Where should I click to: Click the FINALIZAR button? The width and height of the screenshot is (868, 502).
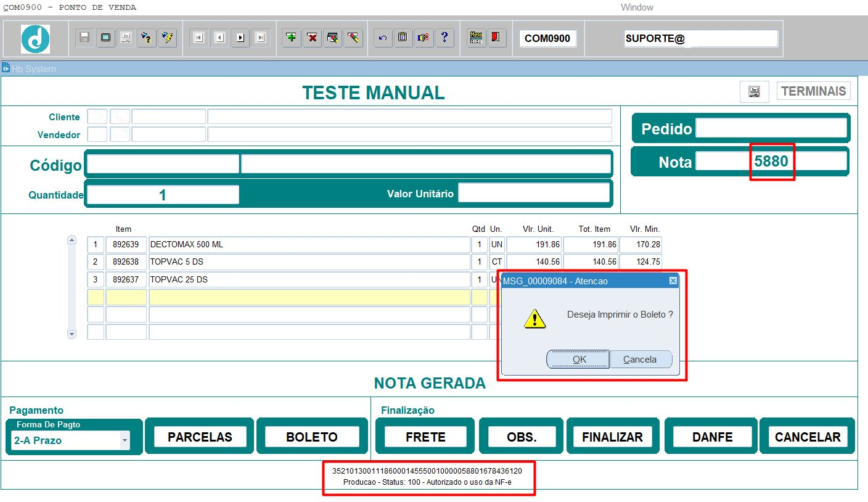click(x=613, y=437)
